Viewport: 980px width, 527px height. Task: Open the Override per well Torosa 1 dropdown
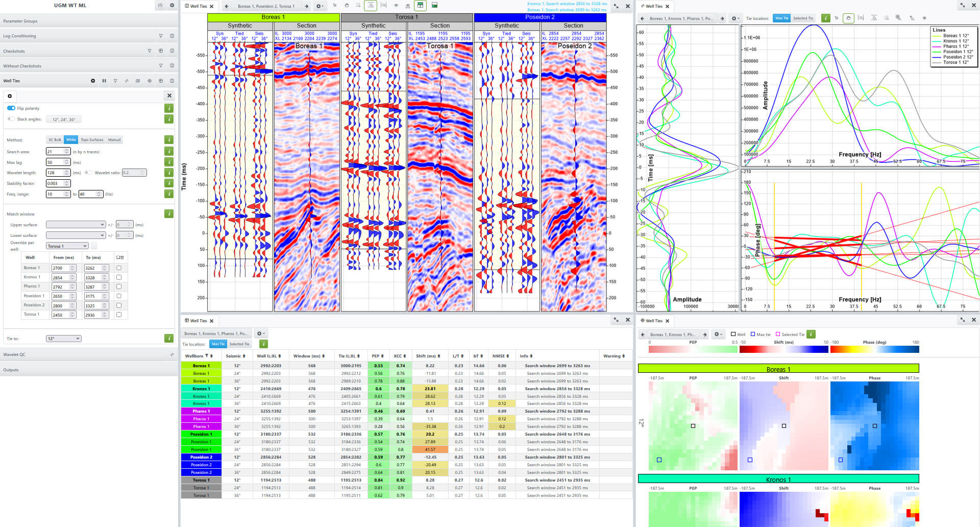pos(67,246)
